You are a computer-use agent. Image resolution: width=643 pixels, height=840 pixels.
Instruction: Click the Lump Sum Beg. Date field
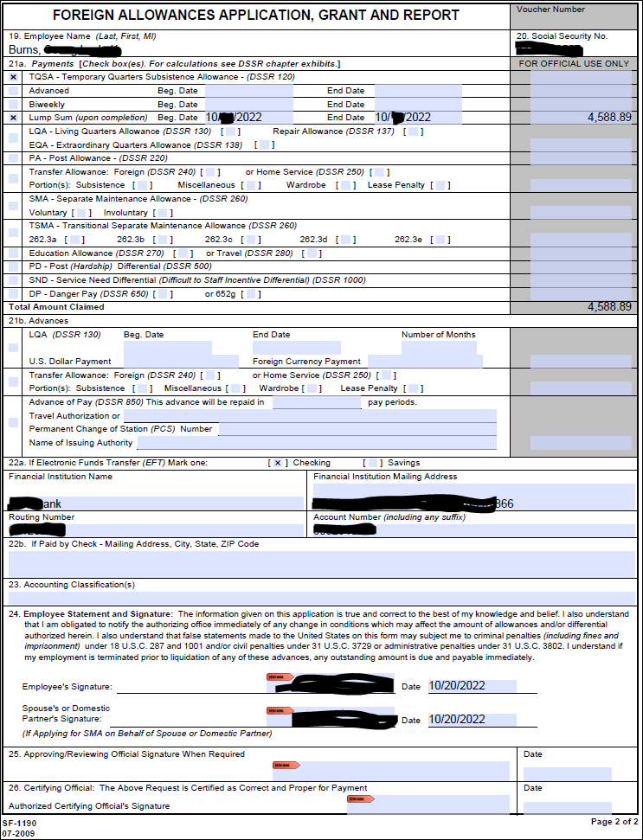click(x=249, y=118)
